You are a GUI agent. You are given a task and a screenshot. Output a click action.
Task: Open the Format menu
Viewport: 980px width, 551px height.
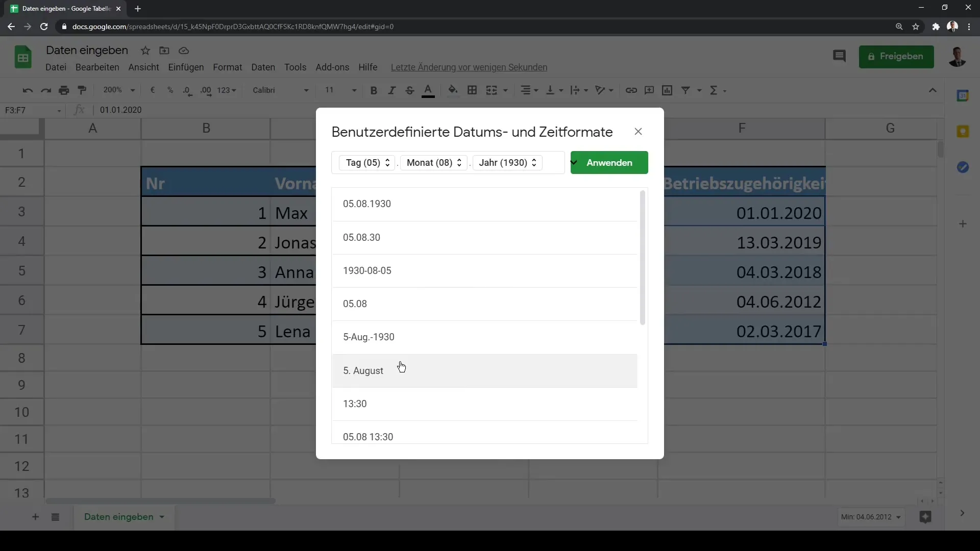click(x=227, y=67)
